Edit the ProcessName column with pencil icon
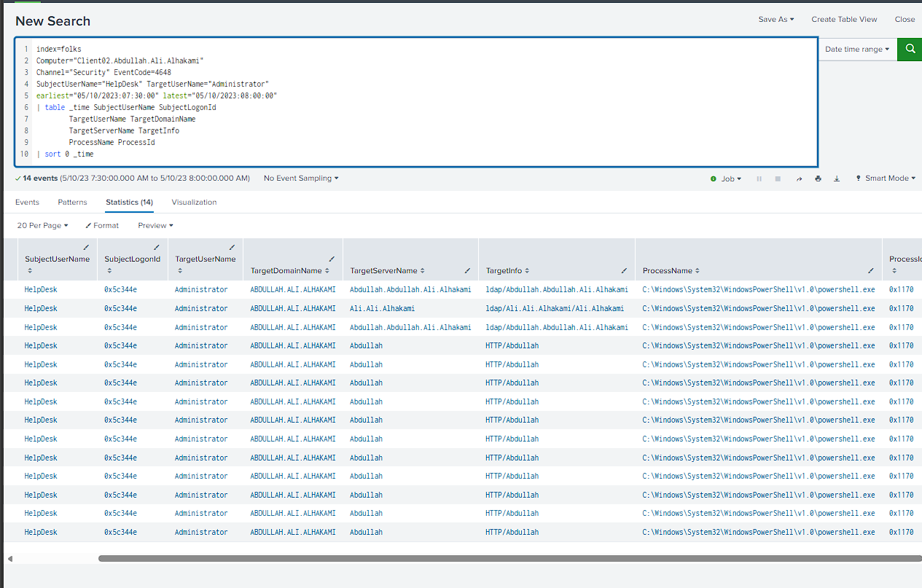922x588 pixels. (x=871, y=270)
